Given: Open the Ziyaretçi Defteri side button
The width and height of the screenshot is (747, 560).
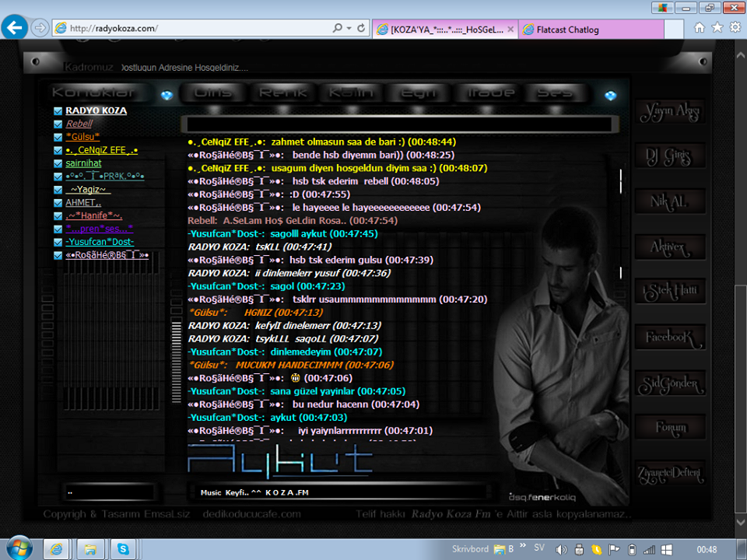Looking at the screenshot, I should point(670,474).
